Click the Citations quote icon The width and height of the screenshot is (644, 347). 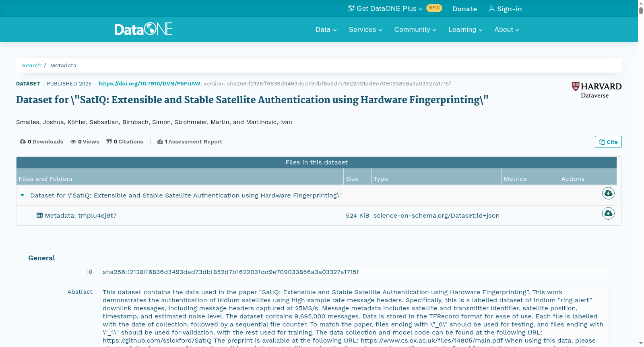(109, 141)
